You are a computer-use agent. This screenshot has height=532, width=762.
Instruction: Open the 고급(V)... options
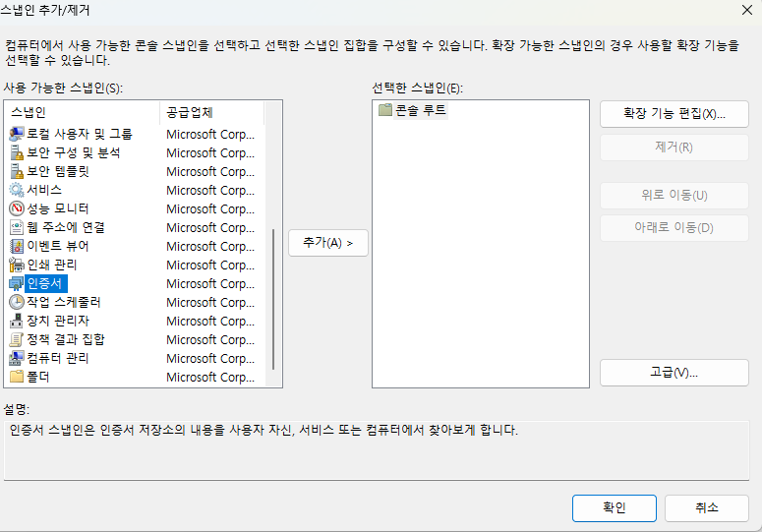tap(674, 373)
